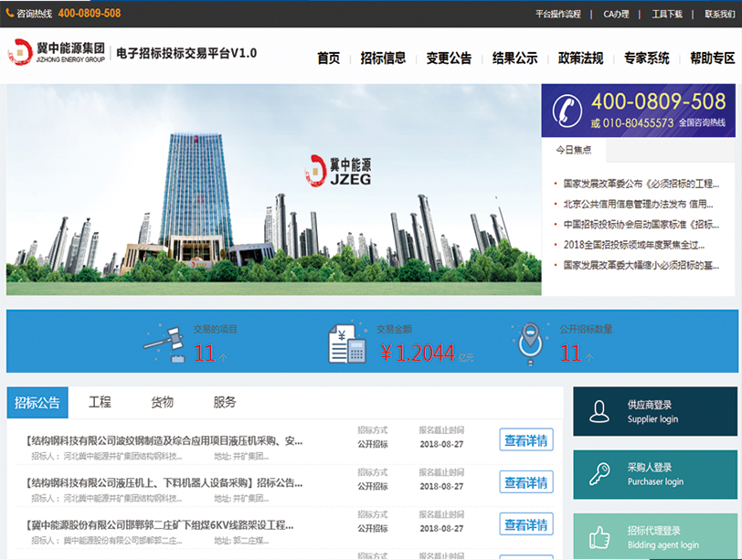Open 采购人登录 Purchaser login panel

coord(655,474)
